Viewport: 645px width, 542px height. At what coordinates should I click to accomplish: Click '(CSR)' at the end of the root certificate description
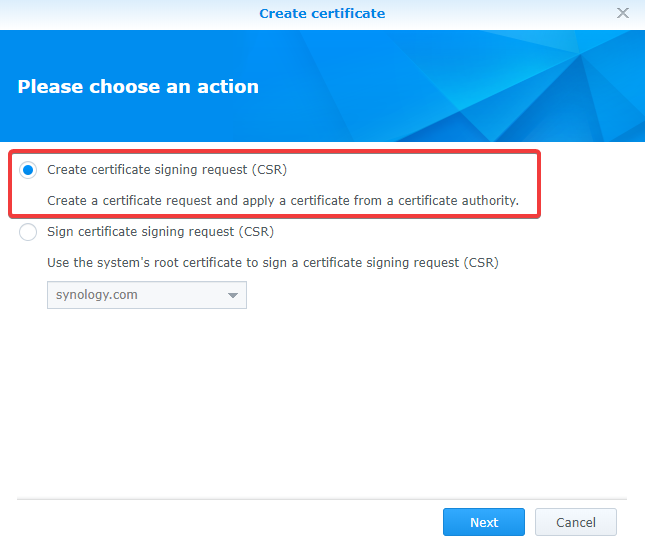tap(481, 263)
